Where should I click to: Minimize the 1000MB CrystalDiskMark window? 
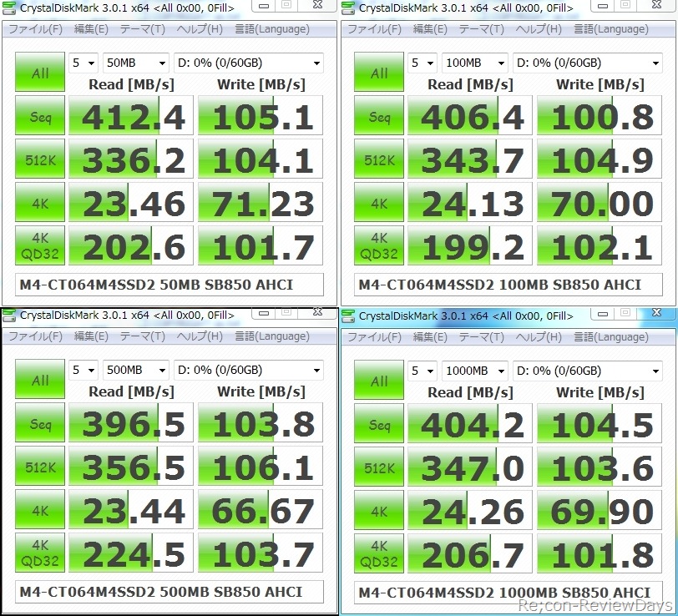pos(603,313)
